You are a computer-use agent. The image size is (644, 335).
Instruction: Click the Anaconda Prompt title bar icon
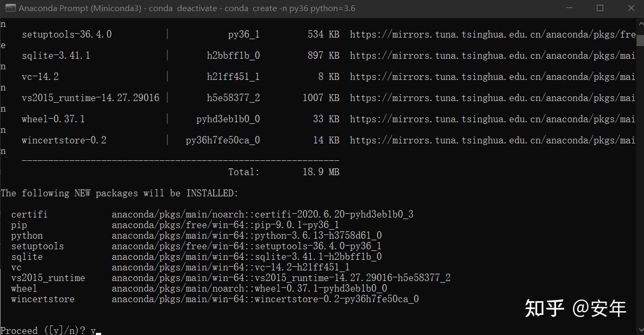click(x=9, y=8)
